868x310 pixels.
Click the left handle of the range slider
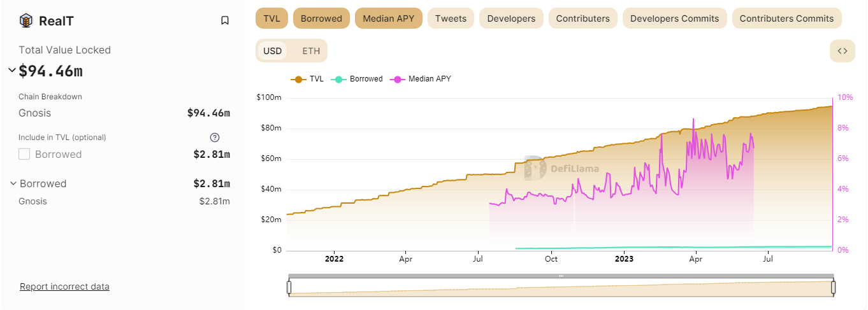(289, 288)
